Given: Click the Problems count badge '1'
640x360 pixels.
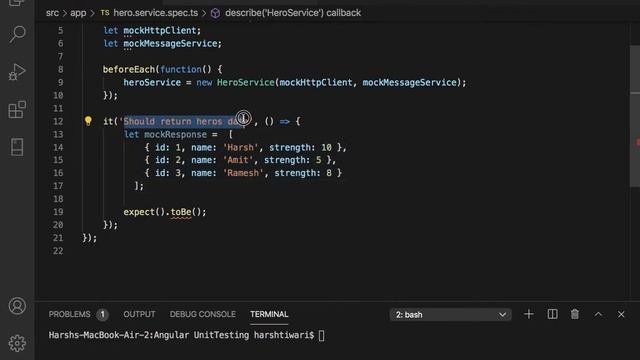Looking at the screenshot, I should pyautogui.click(x=102, y=314).
